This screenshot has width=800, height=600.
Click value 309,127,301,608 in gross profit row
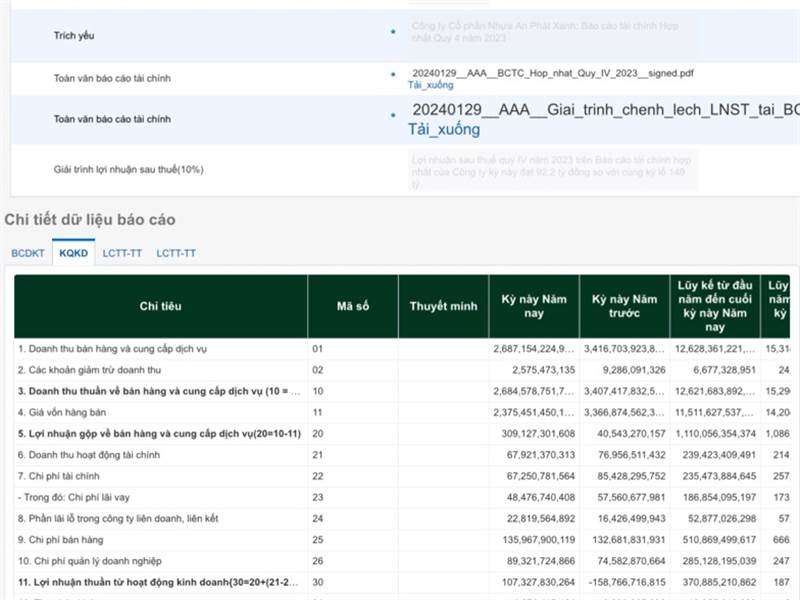(538, 434)
